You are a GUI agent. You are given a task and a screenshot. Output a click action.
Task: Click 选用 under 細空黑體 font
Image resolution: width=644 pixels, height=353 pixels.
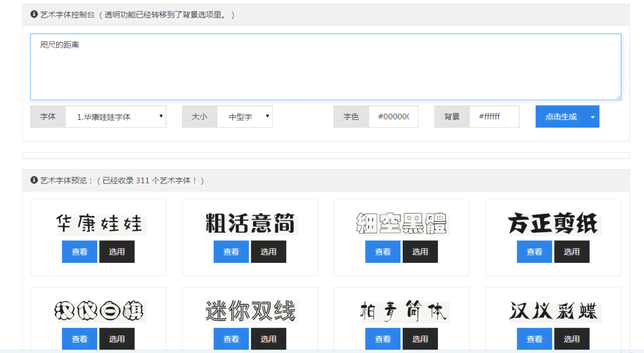[x=420, y=252]
